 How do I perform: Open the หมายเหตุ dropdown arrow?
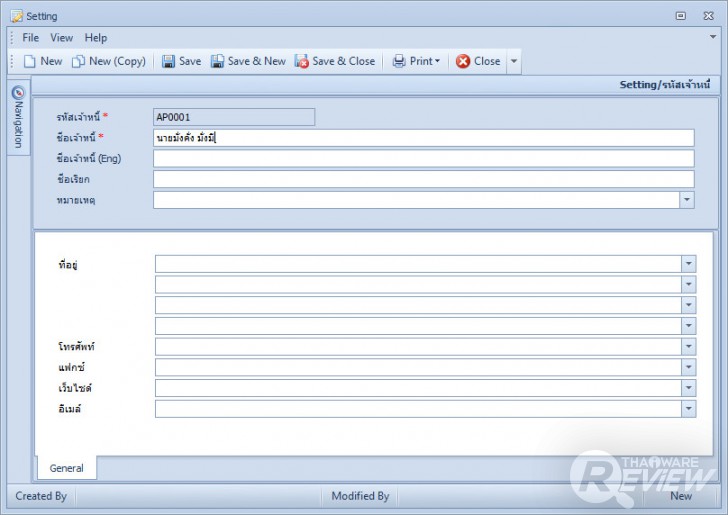[687, 200]
